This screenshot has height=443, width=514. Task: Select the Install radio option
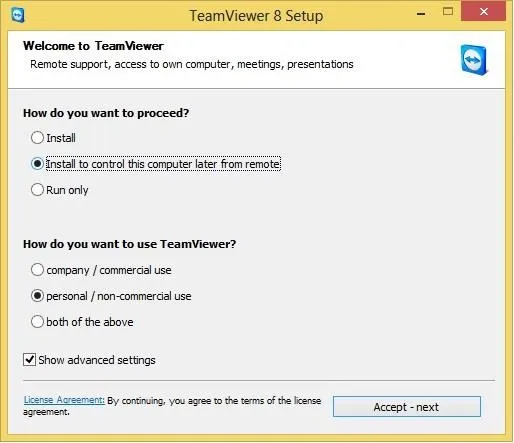[x=37, y=138]
